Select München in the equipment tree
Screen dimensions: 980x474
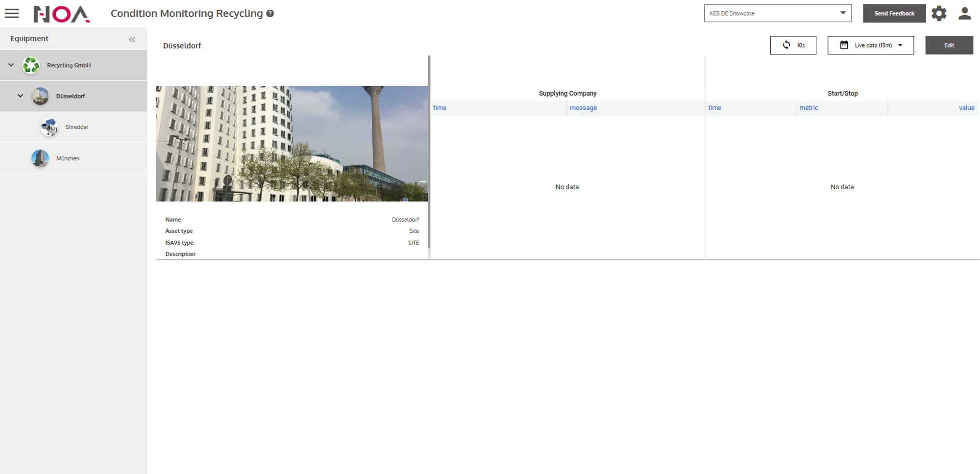(68, 158)
